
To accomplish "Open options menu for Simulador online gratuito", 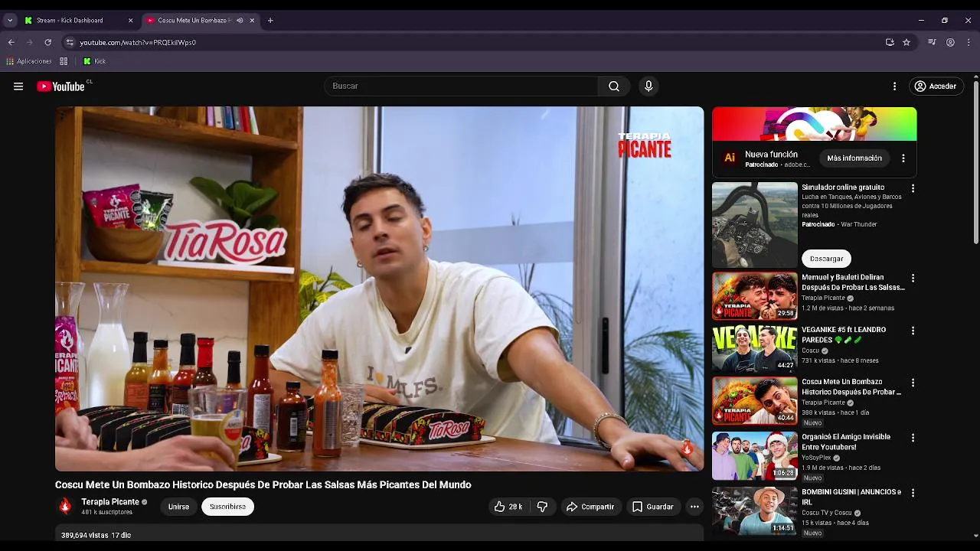I will tap(913, 188).
